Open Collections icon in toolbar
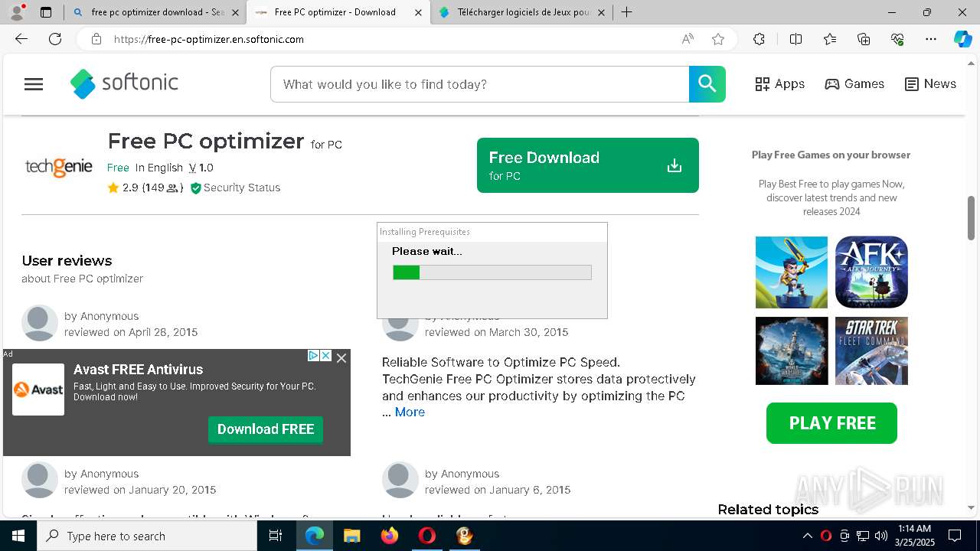 (x=864, y=39)
